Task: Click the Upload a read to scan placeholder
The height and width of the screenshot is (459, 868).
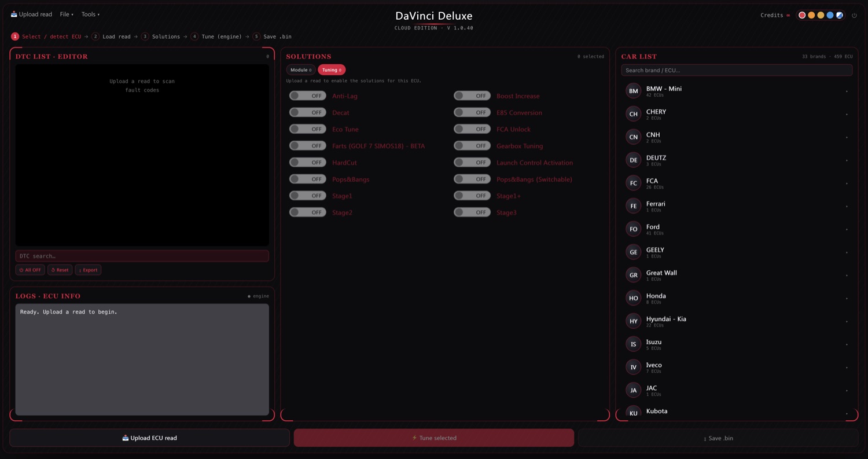Action: (142, 86)
